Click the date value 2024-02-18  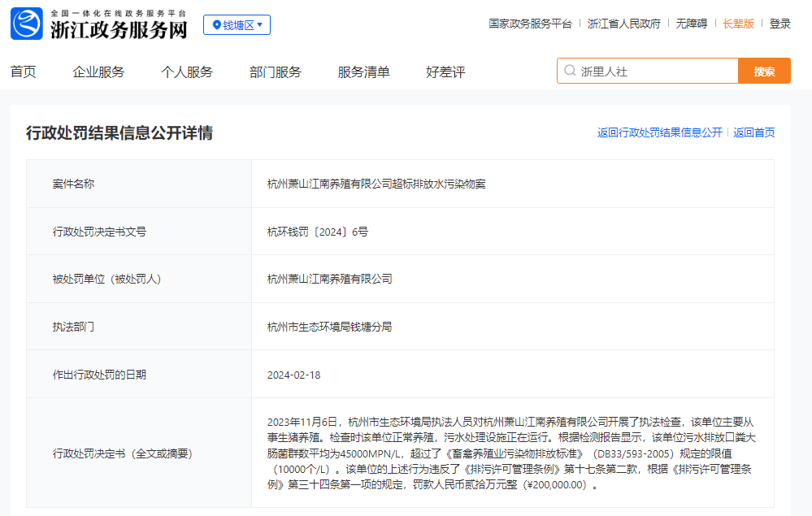click(293, 375)
